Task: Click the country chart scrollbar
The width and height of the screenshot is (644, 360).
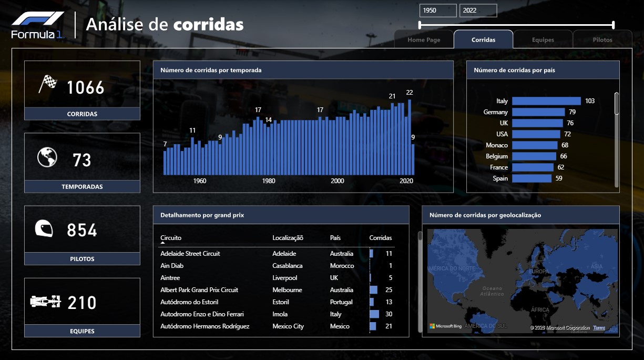Action: pos(617,139)
